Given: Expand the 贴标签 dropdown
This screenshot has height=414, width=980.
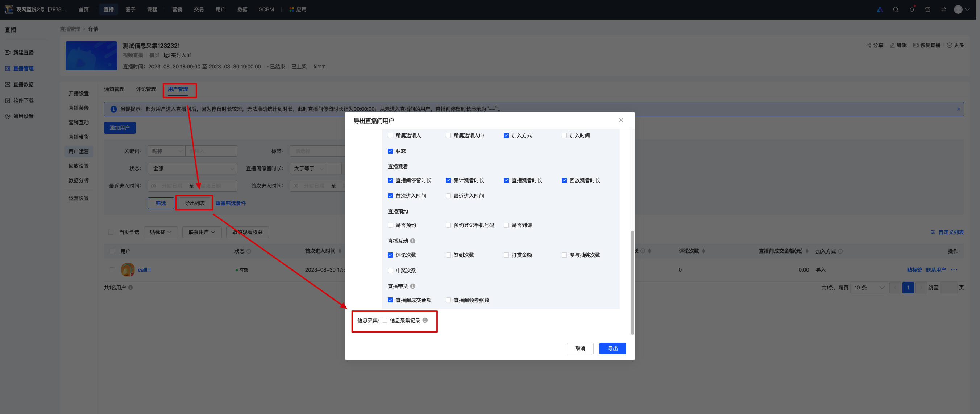Looking at the screenshot, I should [161, 232].
